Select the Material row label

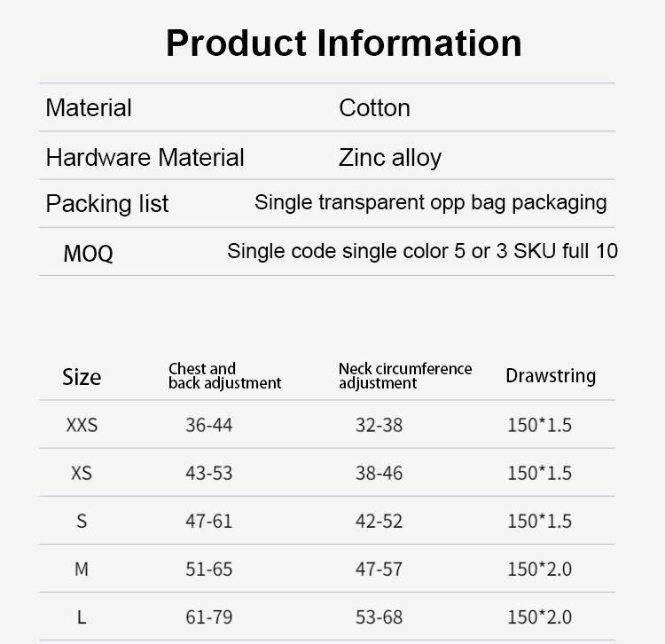tap(89, 107)
